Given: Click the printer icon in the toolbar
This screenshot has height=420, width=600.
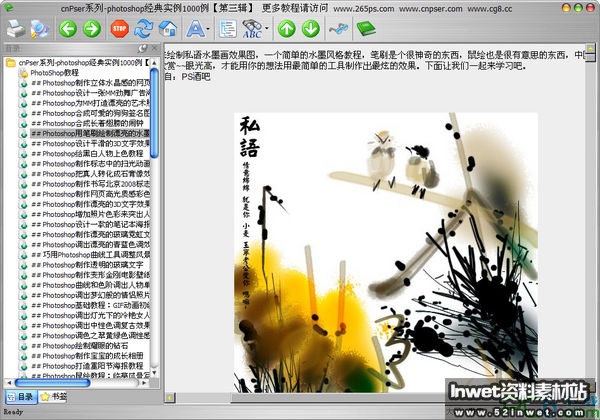Looking at the screenshot, I should point(16,29).
